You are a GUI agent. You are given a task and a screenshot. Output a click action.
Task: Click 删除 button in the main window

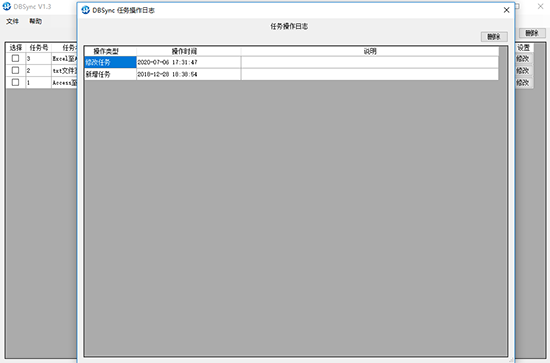[x=532, y=33]
